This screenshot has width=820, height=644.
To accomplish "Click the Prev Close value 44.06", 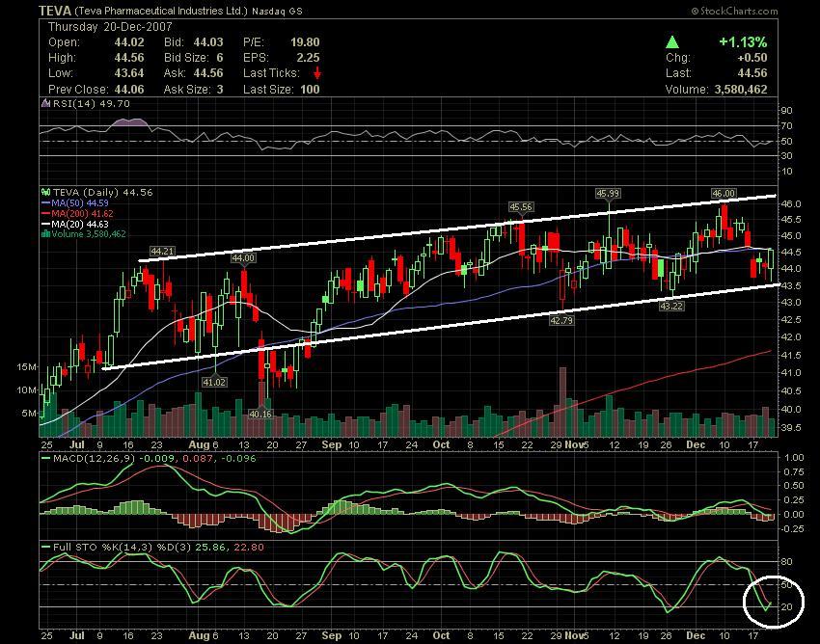I will tap(129, 90).
